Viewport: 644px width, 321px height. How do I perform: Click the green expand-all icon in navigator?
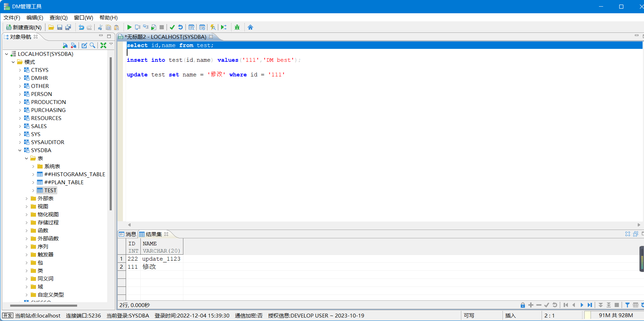pyautogui.click(x=103, y=45)
